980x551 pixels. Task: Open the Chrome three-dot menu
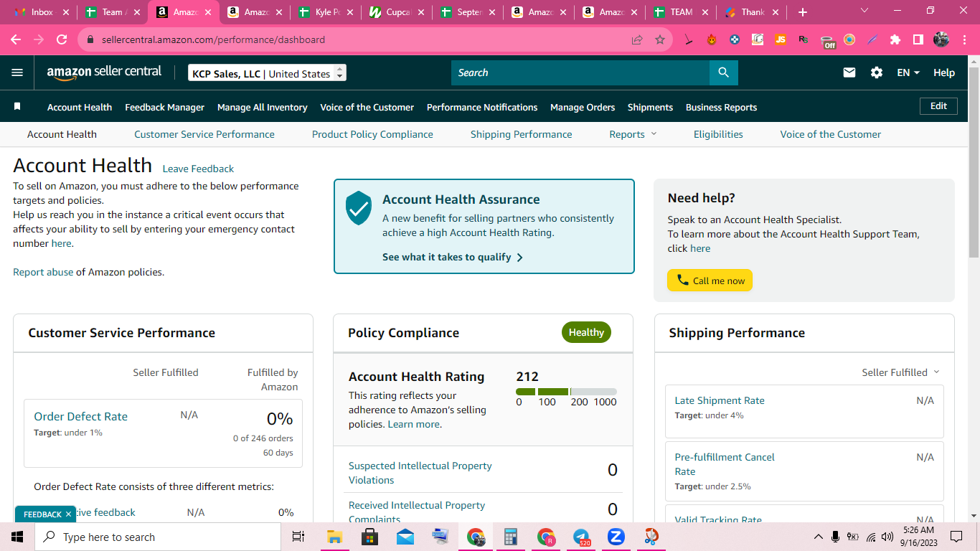point(963,39)
